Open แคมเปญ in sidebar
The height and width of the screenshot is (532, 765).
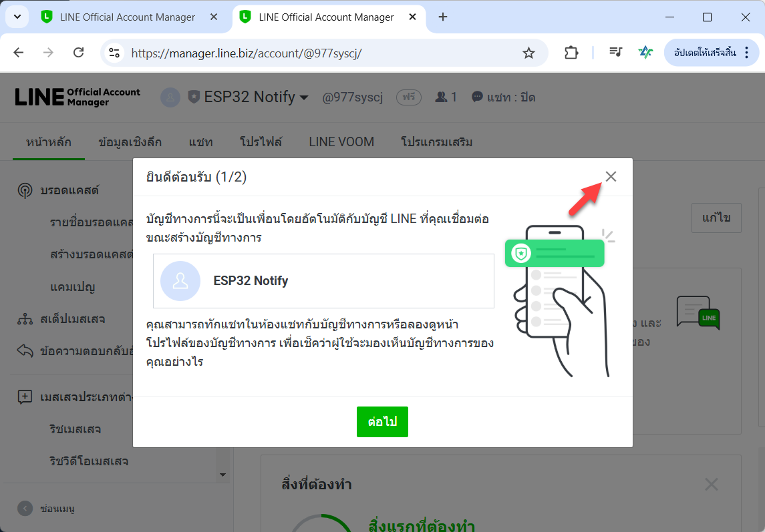73,287
